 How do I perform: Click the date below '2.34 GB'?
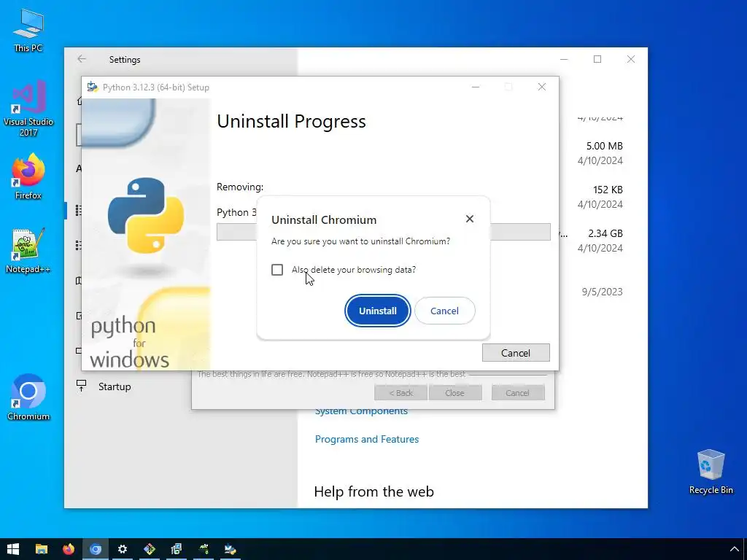point(600,248)
